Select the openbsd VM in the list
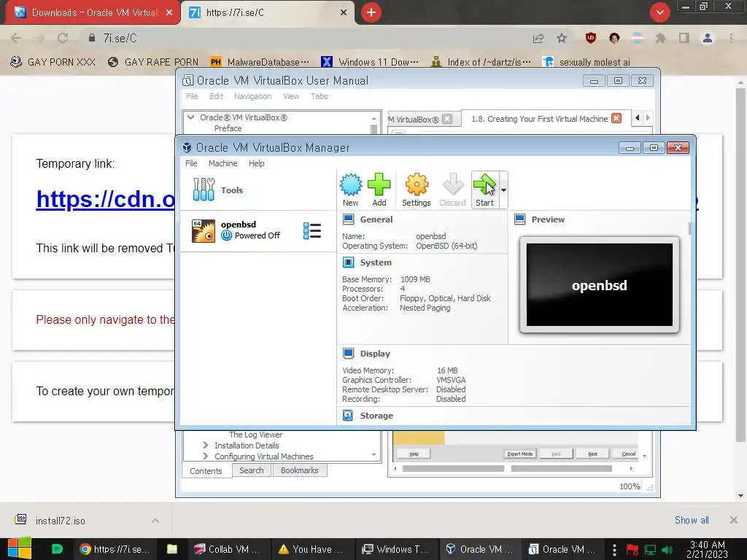The image size is (747, 560). click(x=258, y=230)
